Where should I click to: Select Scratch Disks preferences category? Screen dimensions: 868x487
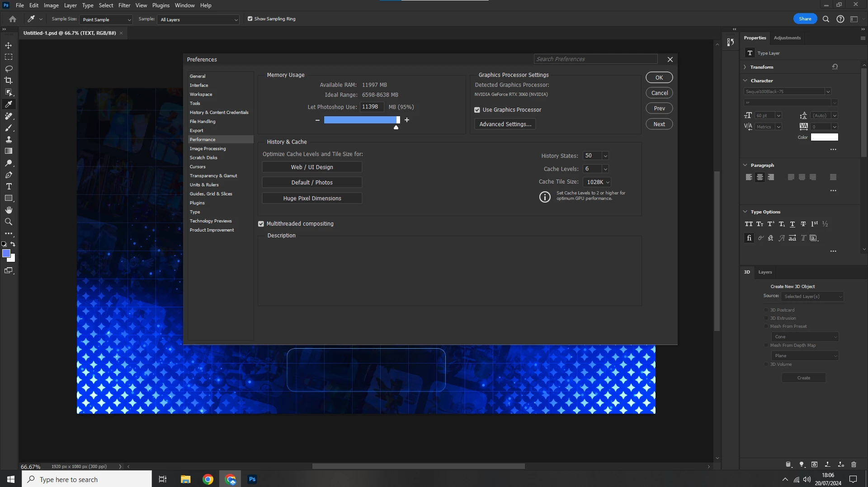(203, 158)
